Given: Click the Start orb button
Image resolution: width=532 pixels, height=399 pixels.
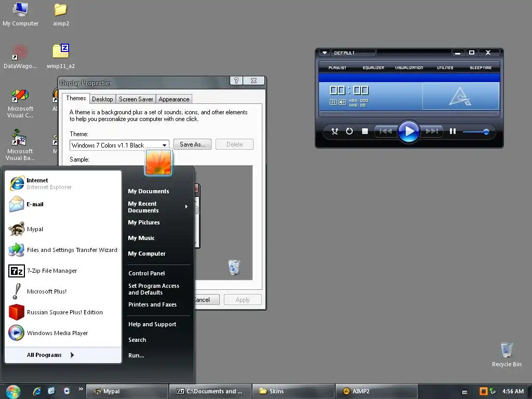Looking at the screenshot, I should (x=13, y=392).
